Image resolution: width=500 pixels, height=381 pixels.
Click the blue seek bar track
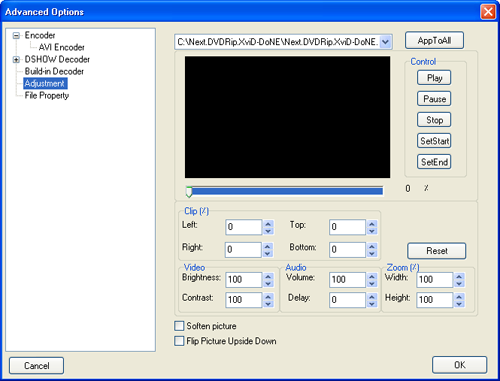tap(287, 191)
